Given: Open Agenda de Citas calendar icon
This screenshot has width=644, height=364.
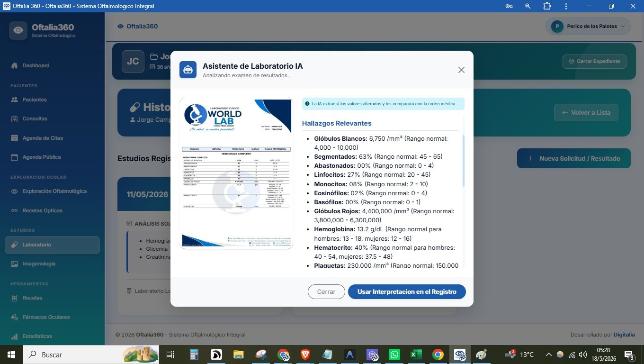Looking at the screenshot, I should [14, 138].
